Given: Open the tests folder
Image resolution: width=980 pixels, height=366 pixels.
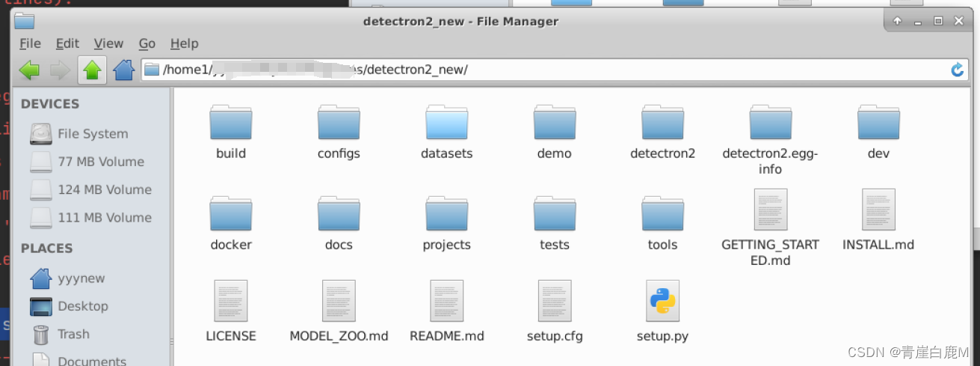Looking at the screenshot, I should click(x=555, y=213).
